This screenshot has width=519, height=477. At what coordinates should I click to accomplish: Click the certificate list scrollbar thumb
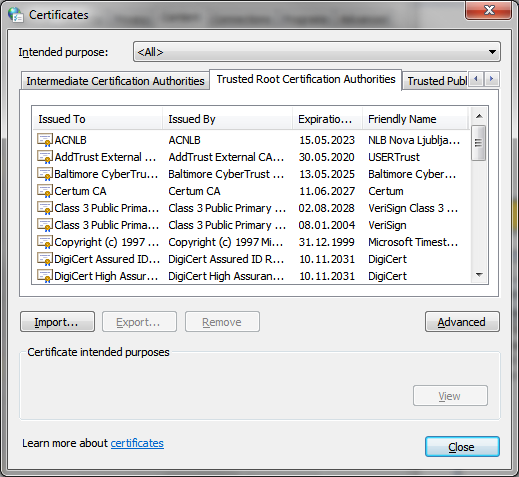click(x=479, y=143)
